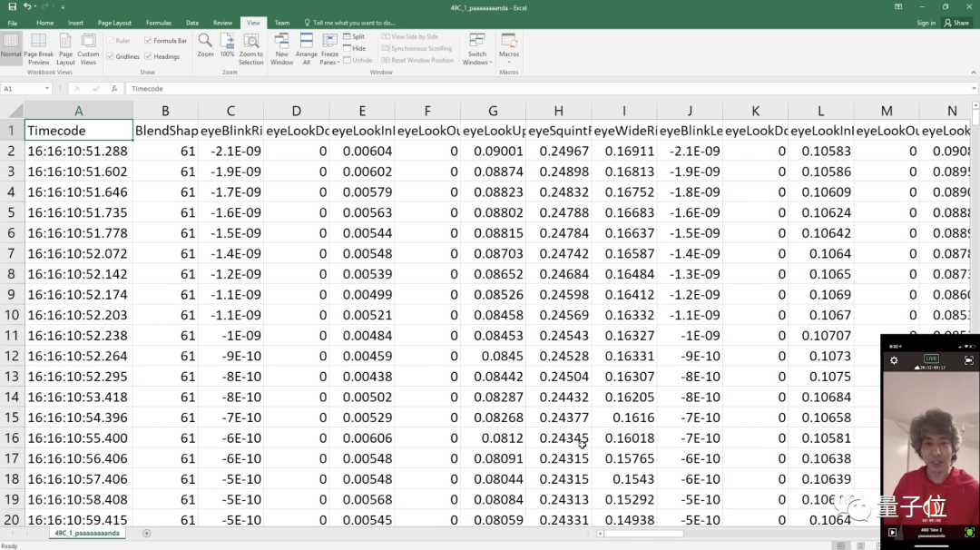Click the Tell me lightbulb search box

tap(350, 23)
